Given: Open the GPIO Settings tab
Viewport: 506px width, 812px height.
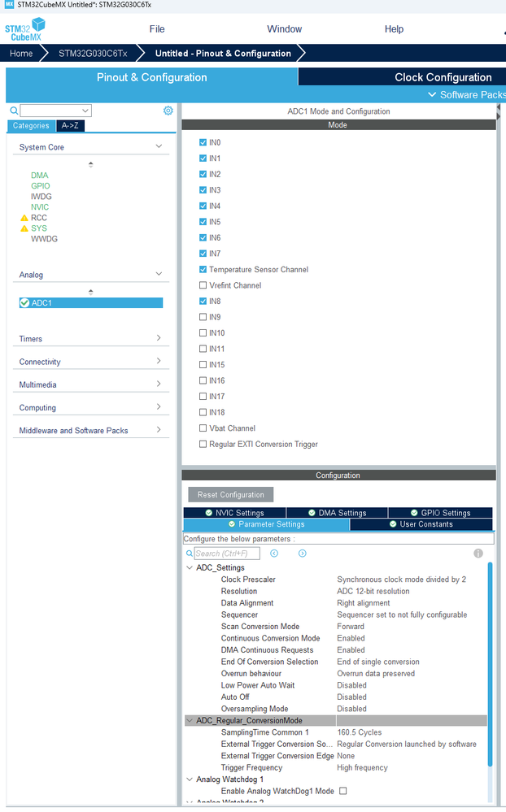Looking at the screenshot, I should [440, 513].
